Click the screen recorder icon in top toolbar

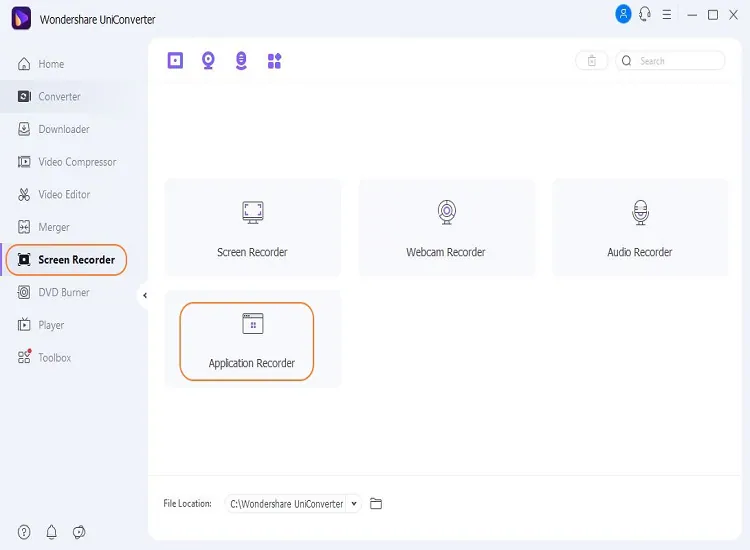tap(176, 61)
